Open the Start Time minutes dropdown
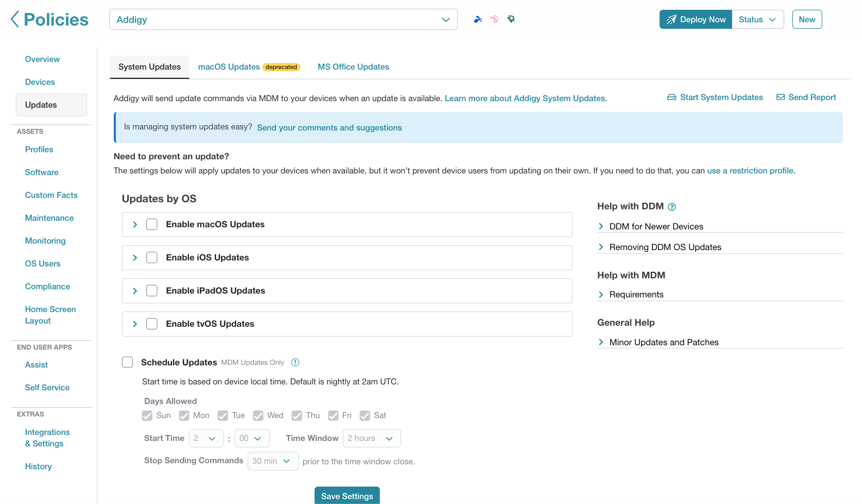Viewport: 862px width, 504px height. [251, 438]
